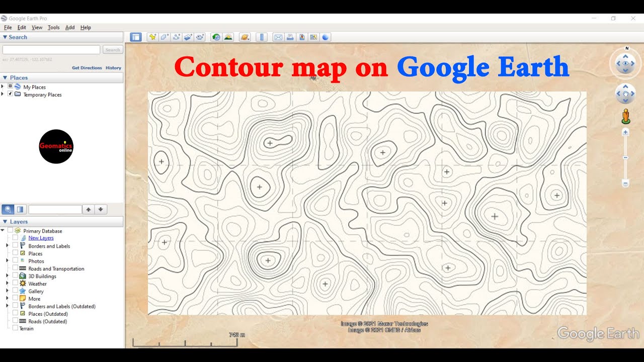Select the Places (Outdated) layer label
The width and height of the screenshot is (644, 362).
coord(48,314)
